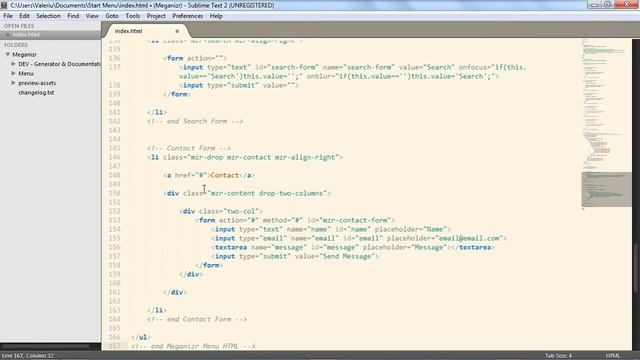Close the Sublime Text window
640x360 pixels.
(627, 4)
